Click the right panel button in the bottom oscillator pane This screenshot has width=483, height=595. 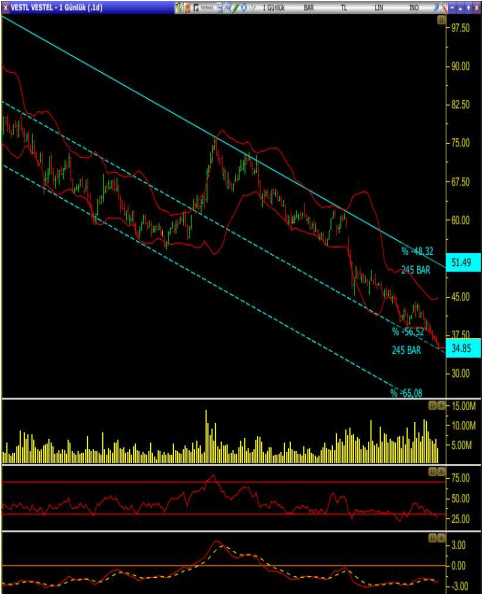point(441,538)
